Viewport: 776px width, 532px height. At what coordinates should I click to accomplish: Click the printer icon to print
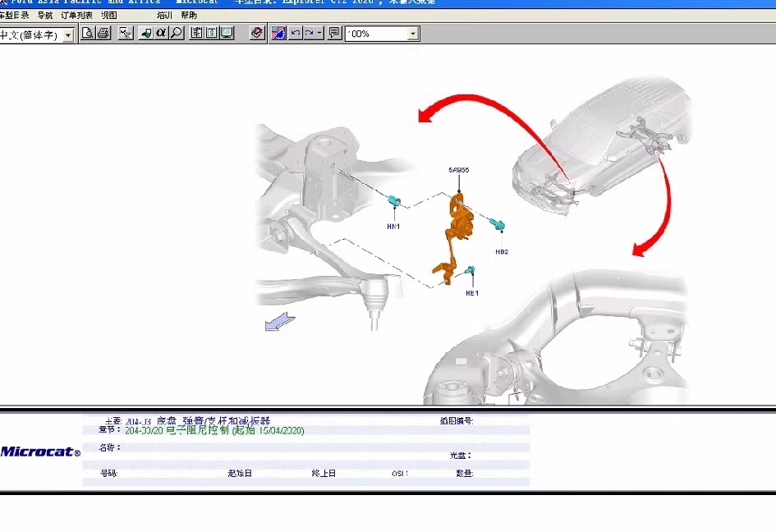point(103,34)
